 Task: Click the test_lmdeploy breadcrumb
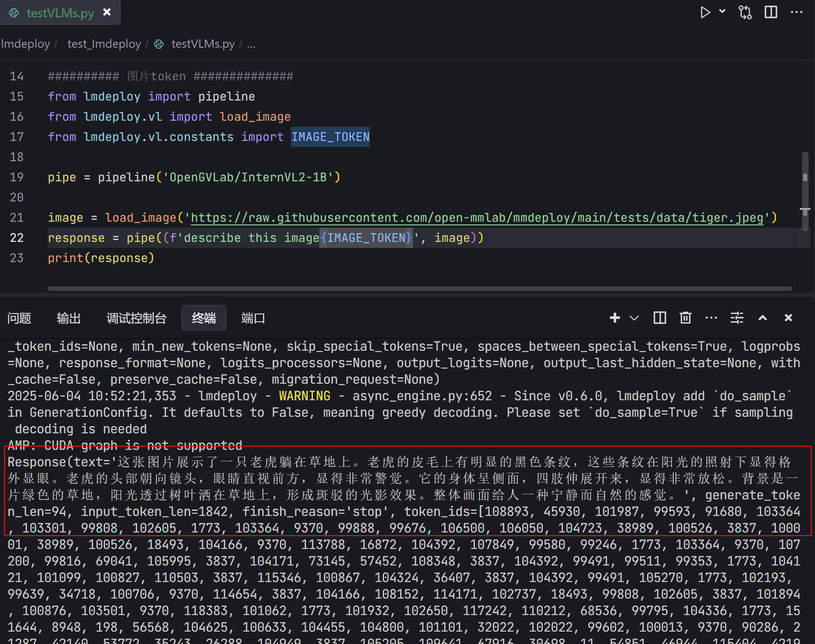pyautogui.click(x=104, y=44)
